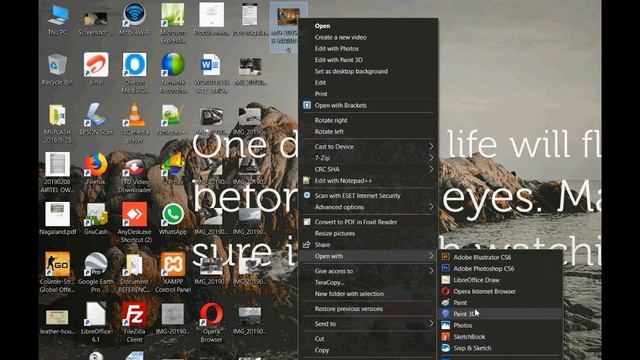Open with Adobe Illustrator CS6

point(500,257)
